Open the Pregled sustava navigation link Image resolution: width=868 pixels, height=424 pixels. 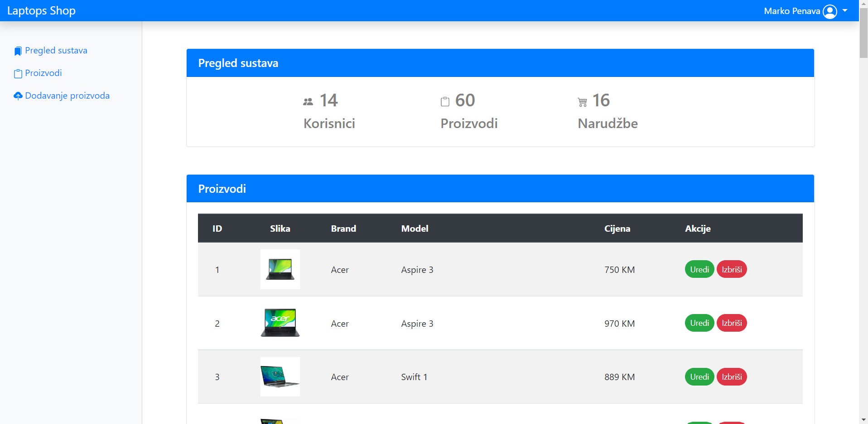click(56, 50)
